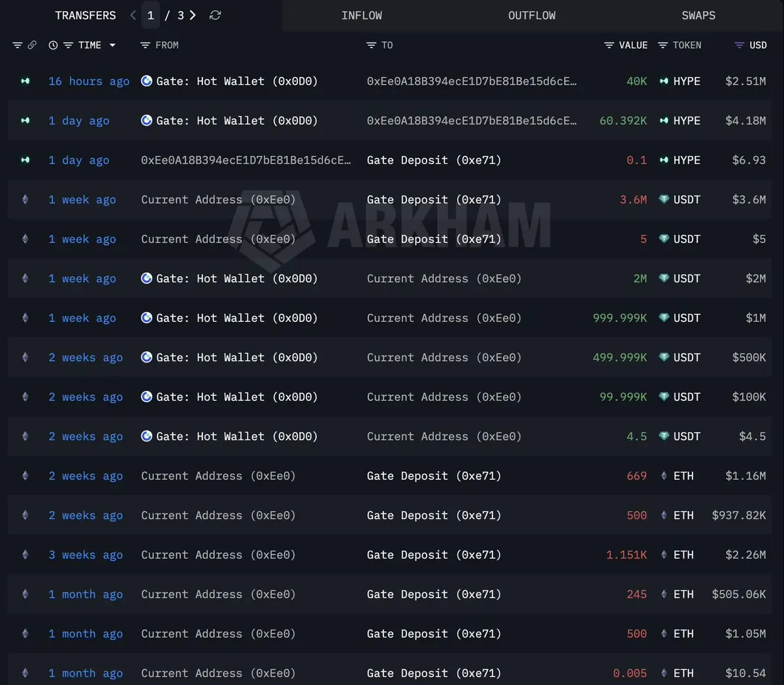This screenshot has width=784, height=685.
Task: Click HYPE token icon in $2.51M row
Action: coord(664,81)
